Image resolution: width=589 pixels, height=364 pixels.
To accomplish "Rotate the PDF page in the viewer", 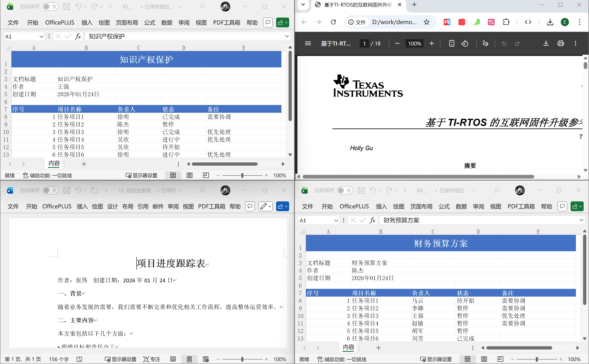I will click(x=465, y=44).
